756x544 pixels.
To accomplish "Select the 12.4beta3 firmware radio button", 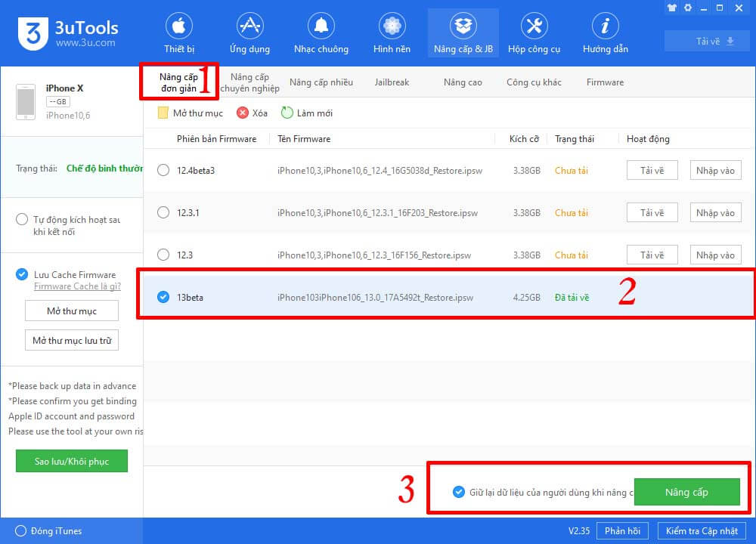I will click(163, 170).
